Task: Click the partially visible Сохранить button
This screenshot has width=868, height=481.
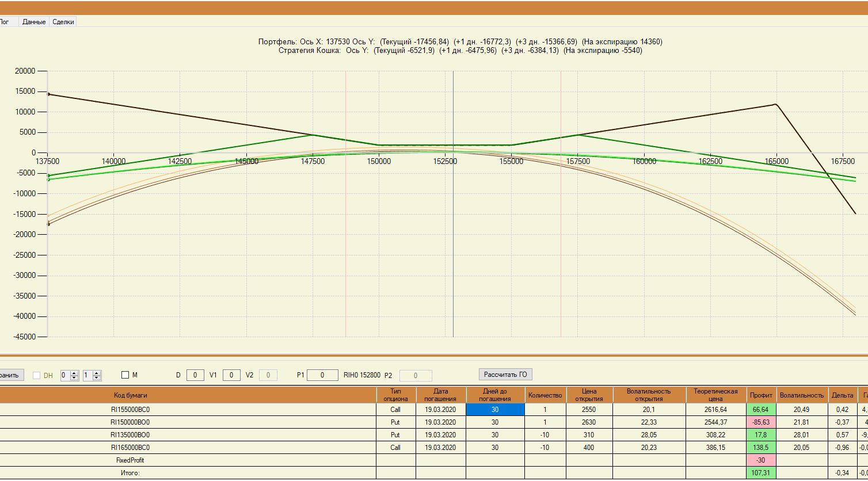Action: [x=12, y=375]
